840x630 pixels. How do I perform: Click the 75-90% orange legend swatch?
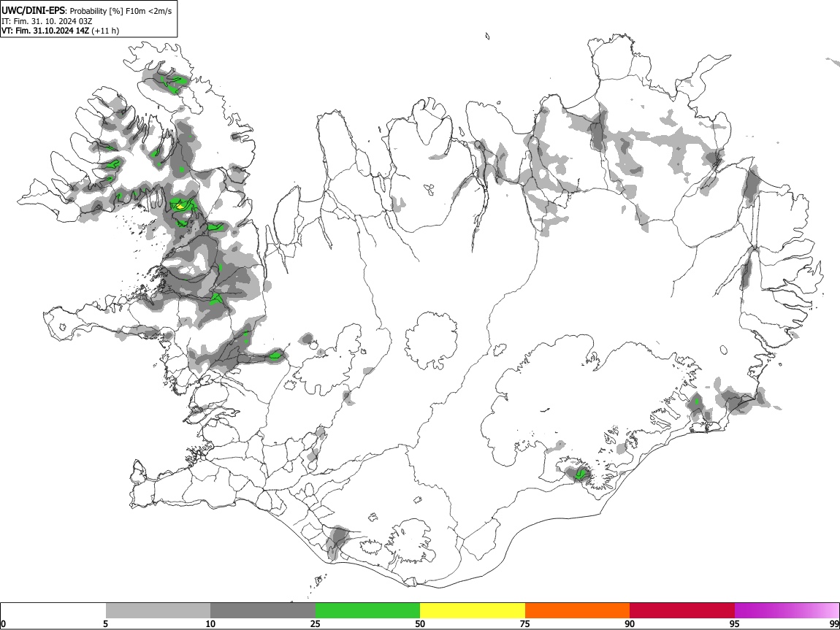click(577, 610)
